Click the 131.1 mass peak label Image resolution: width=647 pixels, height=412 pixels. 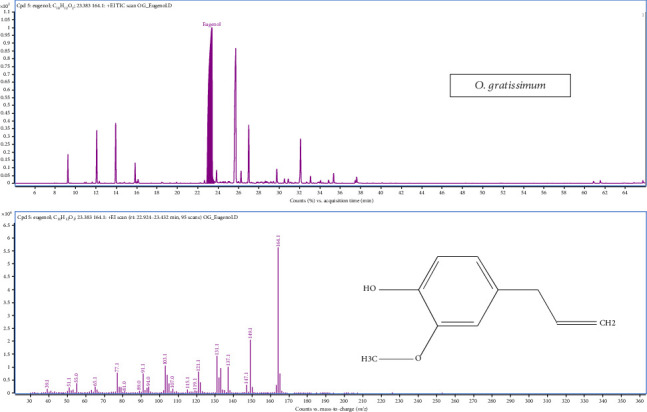tap(217, 349)
